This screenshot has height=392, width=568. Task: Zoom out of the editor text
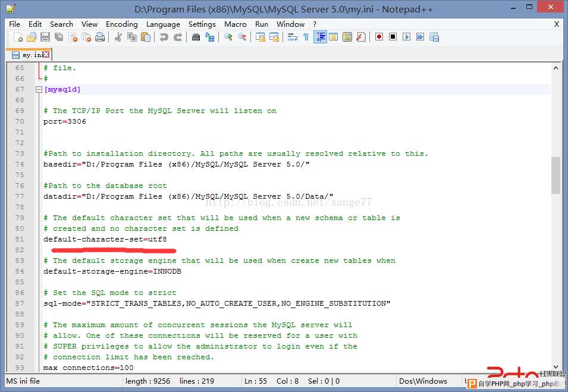(x=242, y=37)
